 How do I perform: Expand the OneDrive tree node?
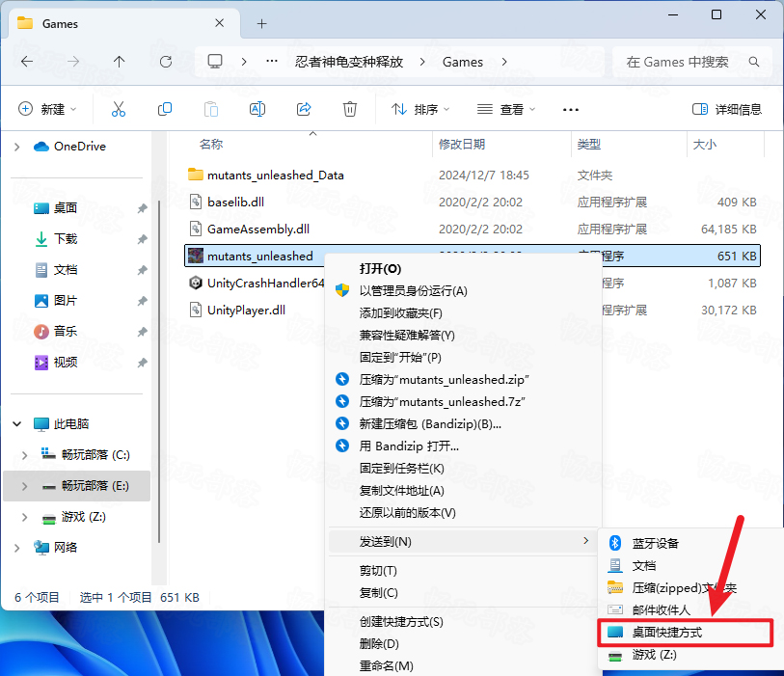pyautogui.click(x=17, y=147)
